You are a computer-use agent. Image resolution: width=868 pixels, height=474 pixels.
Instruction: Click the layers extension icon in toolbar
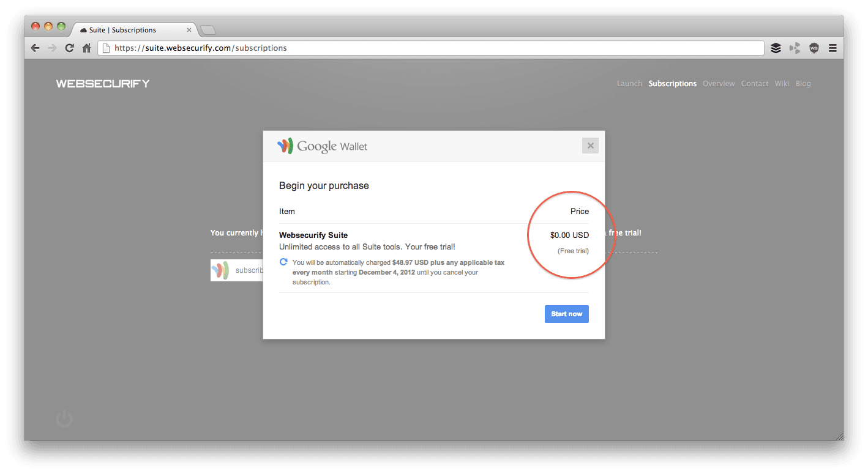click(776, 48)
